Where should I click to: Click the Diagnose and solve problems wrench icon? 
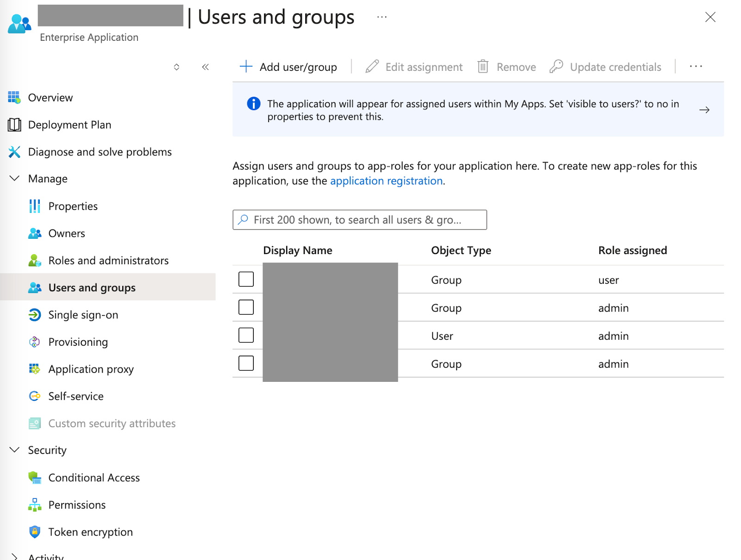(x=14, y=151)
